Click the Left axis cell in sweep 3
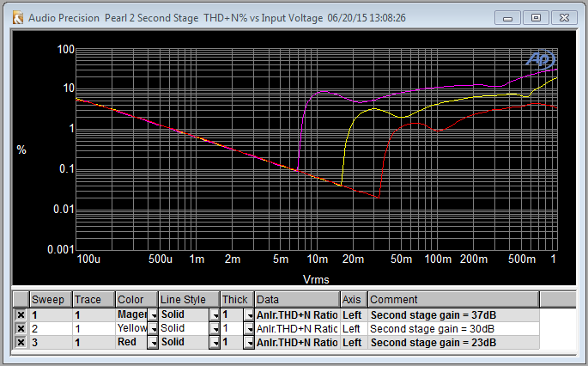588x366 pixels. [x=352, y=342]
